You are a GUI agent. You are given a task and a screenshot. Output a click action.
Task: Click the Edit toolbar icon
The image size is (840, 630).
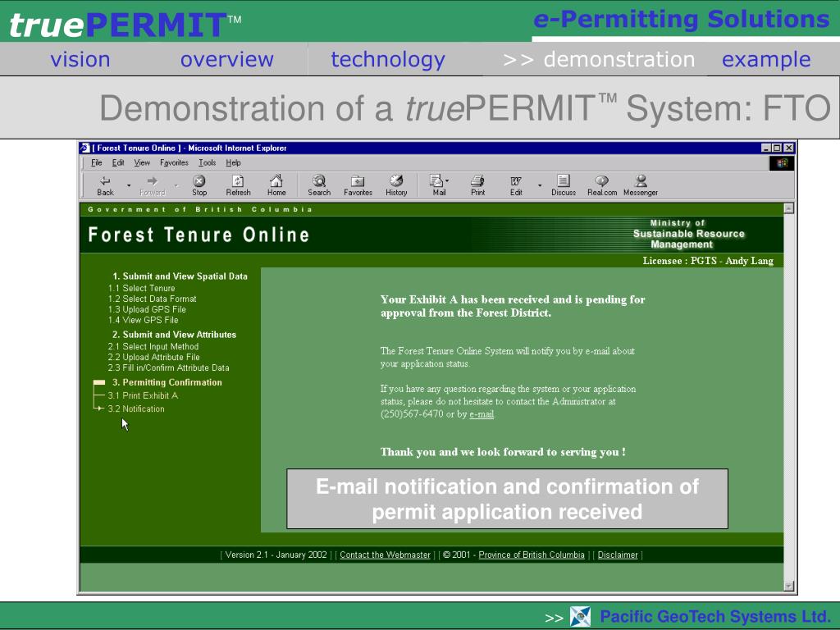(516, 185)
